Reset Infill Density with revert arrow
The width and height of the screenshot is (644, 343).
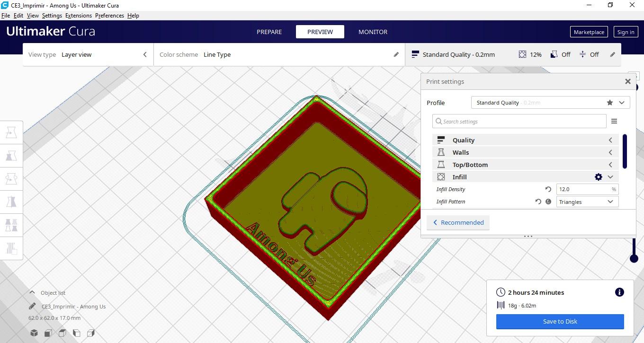coord(548,189)
